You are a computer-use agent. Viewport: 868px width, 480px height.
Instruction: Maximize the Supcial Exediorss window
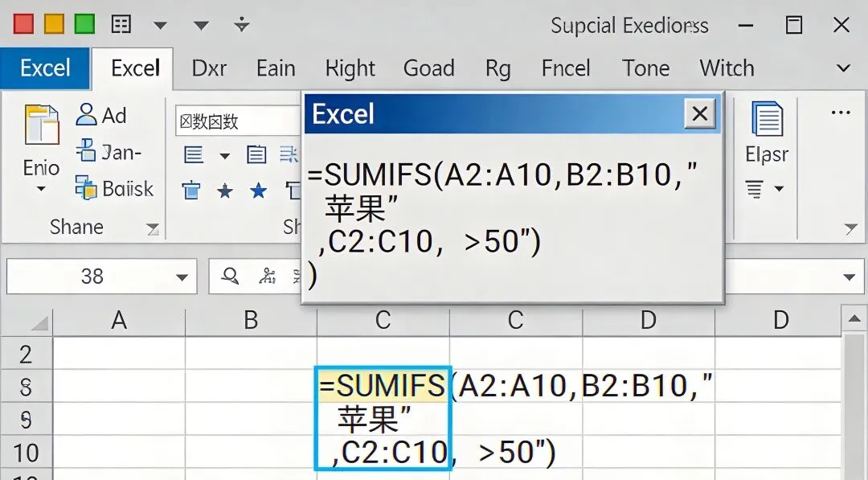coord(794,25)
